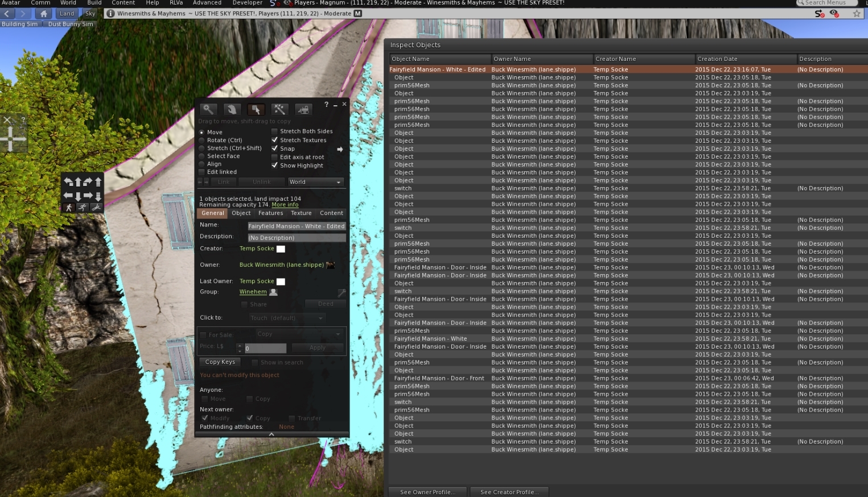The image size is (868, 497).
Task: Click the fly-up arrow in movement controls
Action: tap(98, 182)
